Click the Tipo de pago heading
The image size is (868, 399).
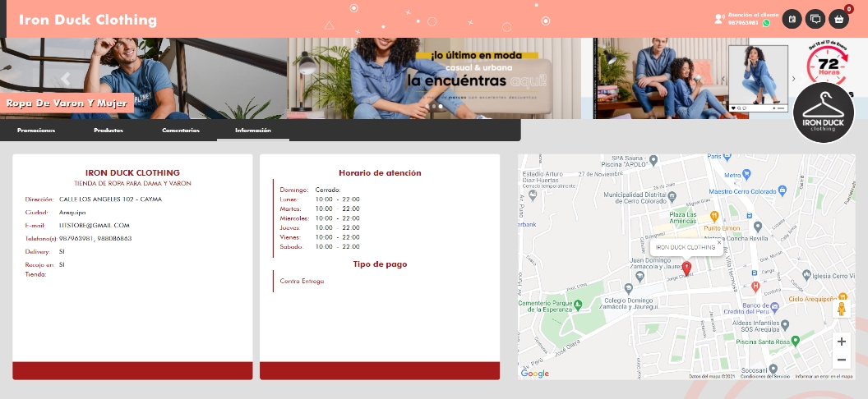[x=380, y=264]
